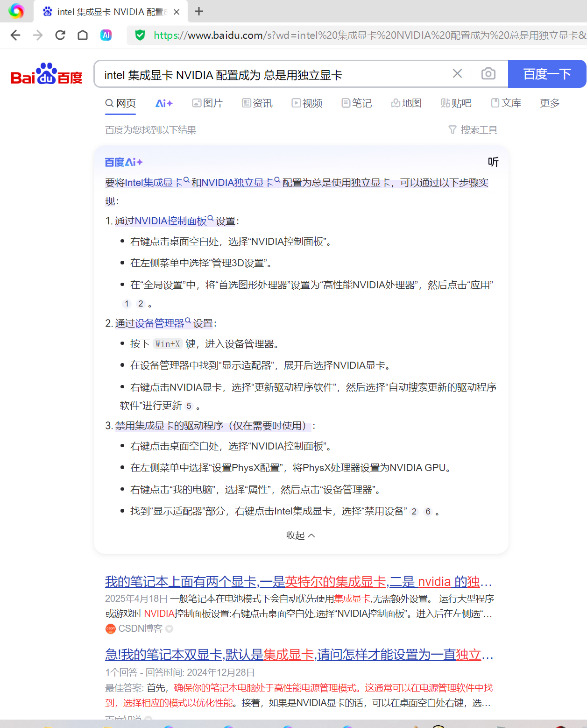Screen dimensions: 587x728
Task: Switch to the 图片 tab
Action: coord(207,103)
